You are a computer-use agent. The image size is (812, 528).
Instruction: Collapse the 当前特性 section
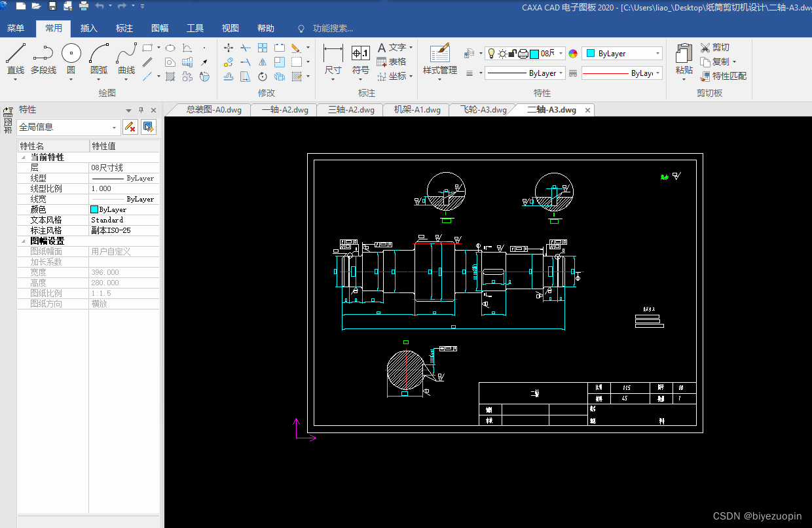24,158
